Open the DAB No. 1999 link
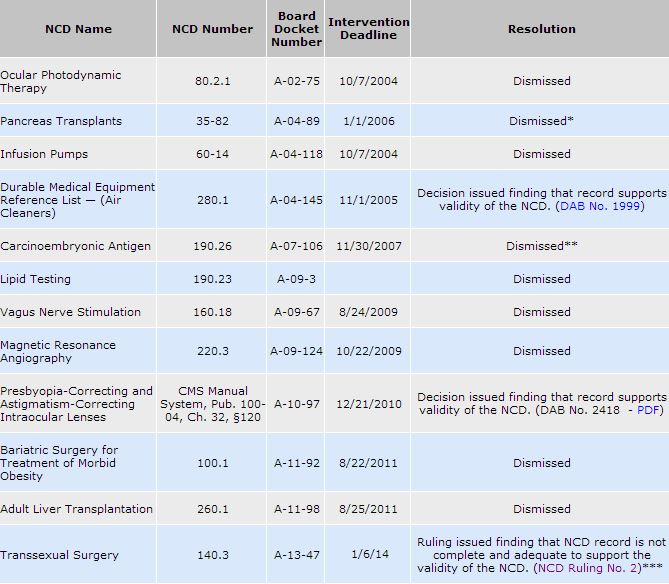This screenshot has height=584, width=669. (600, 206)
